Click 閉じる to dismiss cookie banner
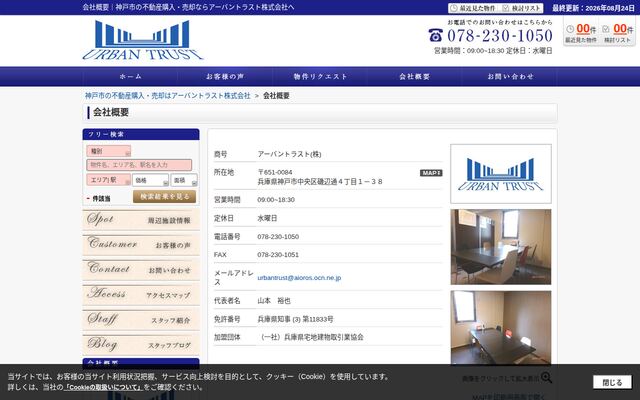 612,382
